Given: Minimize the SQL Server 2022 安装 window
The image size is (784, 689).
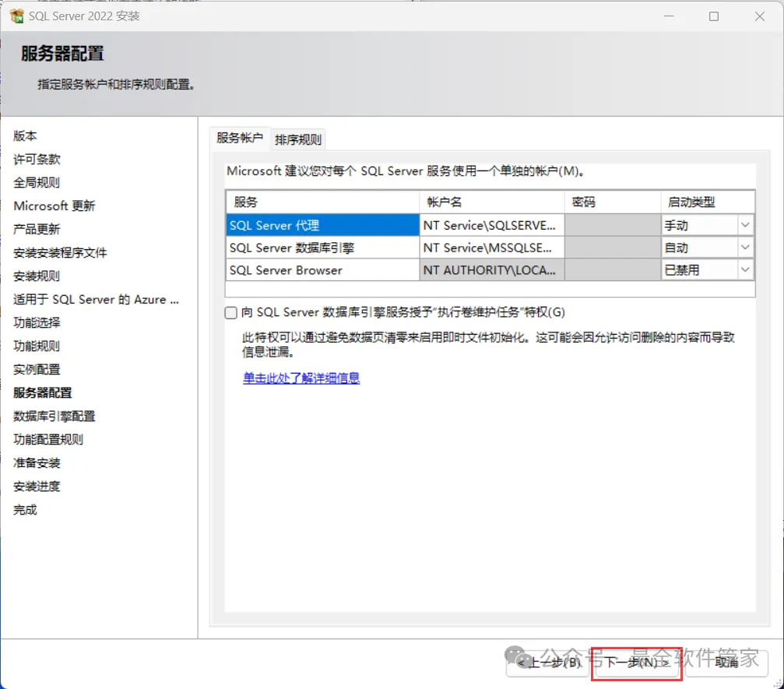Looking at the screenshot, I should point(669,16).
